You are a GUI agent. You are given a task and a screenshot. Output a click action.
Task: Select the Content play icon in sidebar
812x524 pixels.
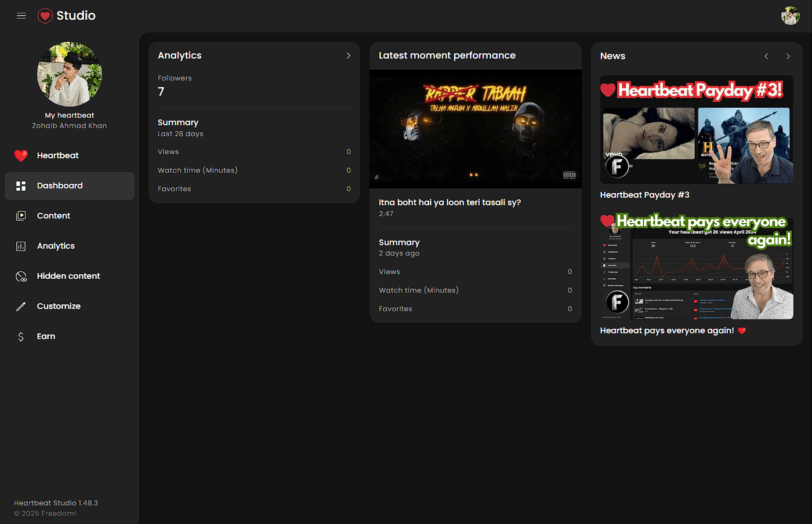pos(21,216)
